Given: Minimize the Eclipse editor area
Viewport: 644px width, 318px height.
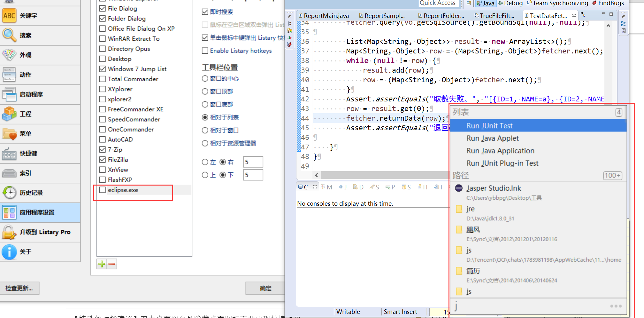Looking at the screenshot, I should point(603,14).
